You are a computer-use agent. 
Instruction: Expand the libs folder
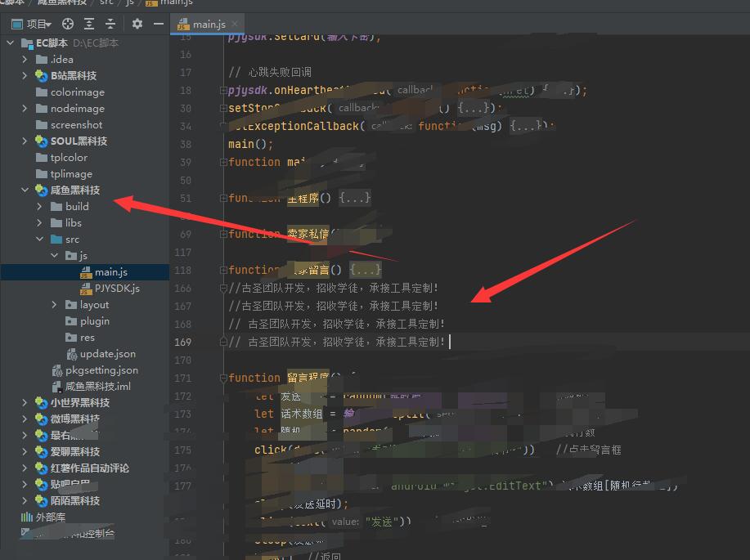point(40,223)
